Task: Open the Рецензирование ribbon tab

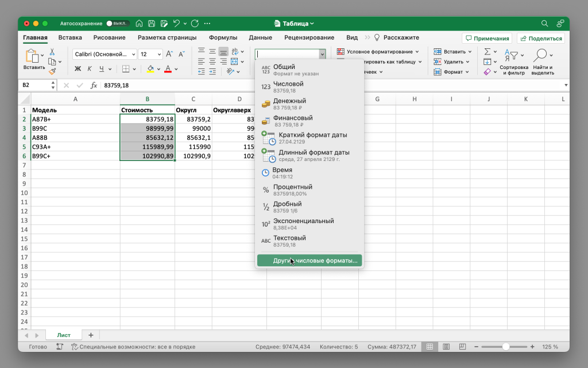Action: tap(309, 37)
